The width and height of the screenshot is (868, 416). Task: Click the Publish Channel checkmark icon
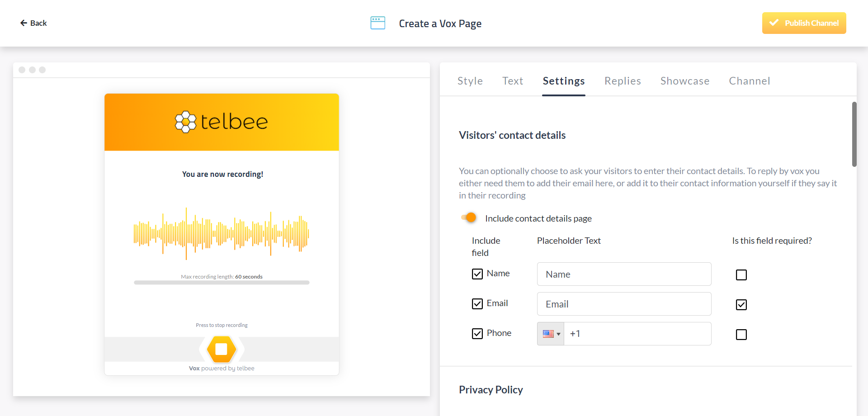point(774,23)
